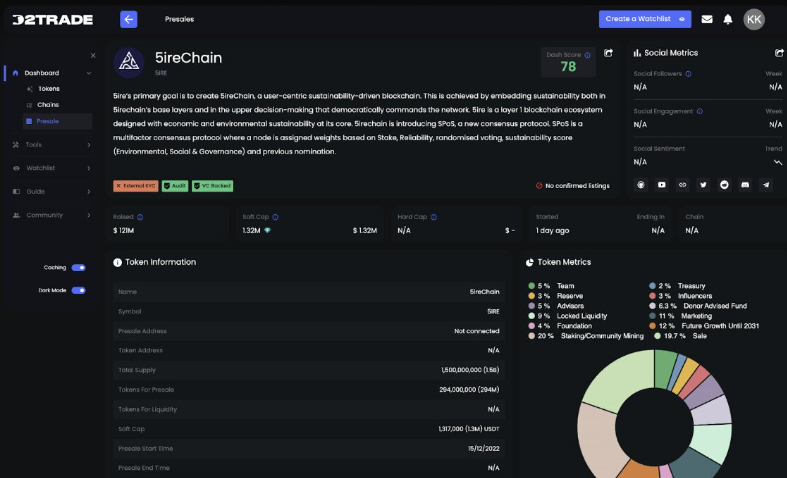
Task: Click the Symbol value 5IRE
Action: coord(493,312)
